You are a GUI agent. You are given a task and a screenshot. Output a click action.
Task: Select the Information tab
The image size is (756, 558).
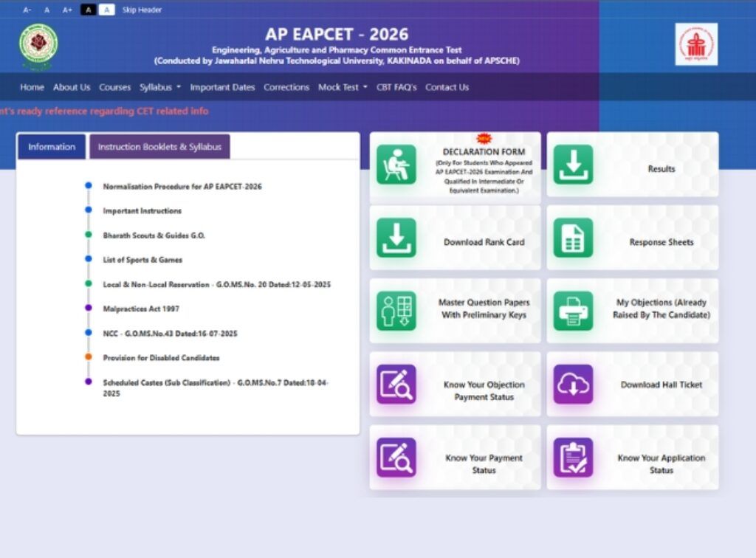pyautogui.click(x=52, y=146)
